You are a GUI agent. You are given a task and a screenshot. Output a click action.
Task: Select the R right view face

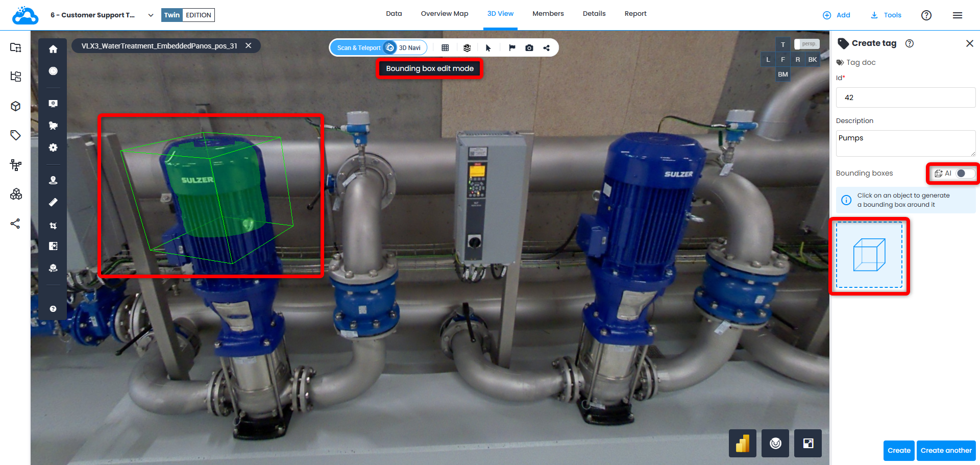point(798,59)
